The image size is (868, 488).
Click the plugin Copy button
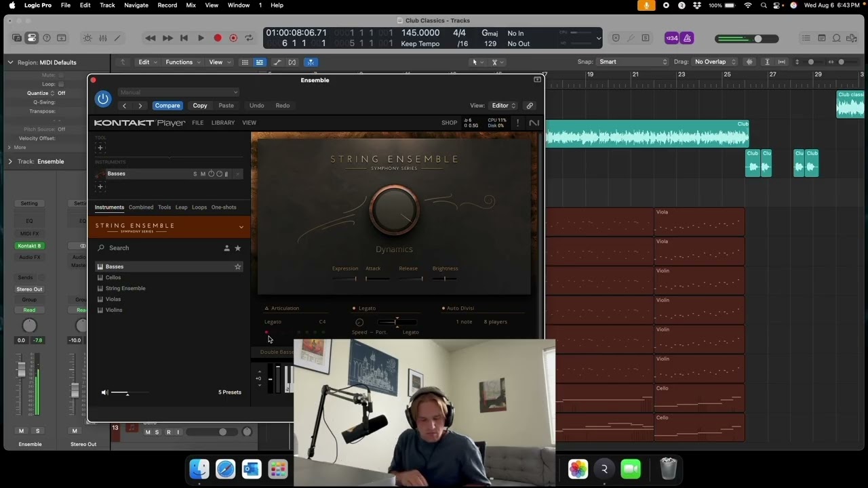(x=200, y=106)
